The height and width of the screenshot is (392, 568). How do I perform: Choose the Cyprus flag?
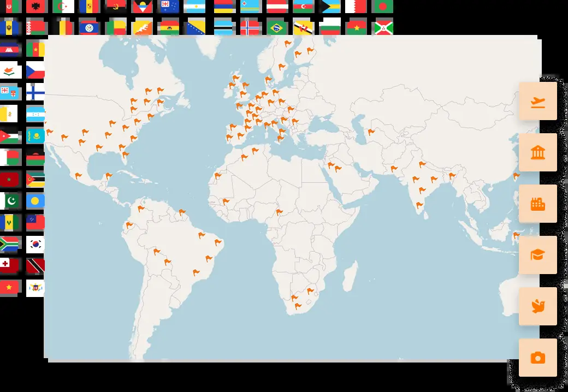(10, 70)
